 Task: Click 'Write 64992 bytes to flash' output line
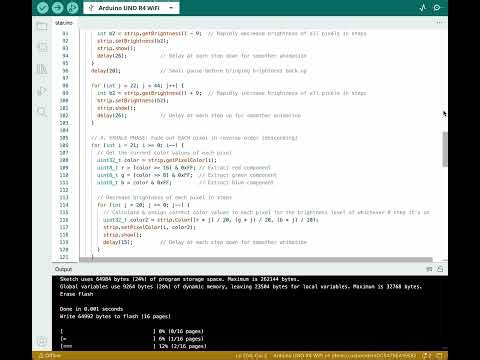[x=115, y=316]
